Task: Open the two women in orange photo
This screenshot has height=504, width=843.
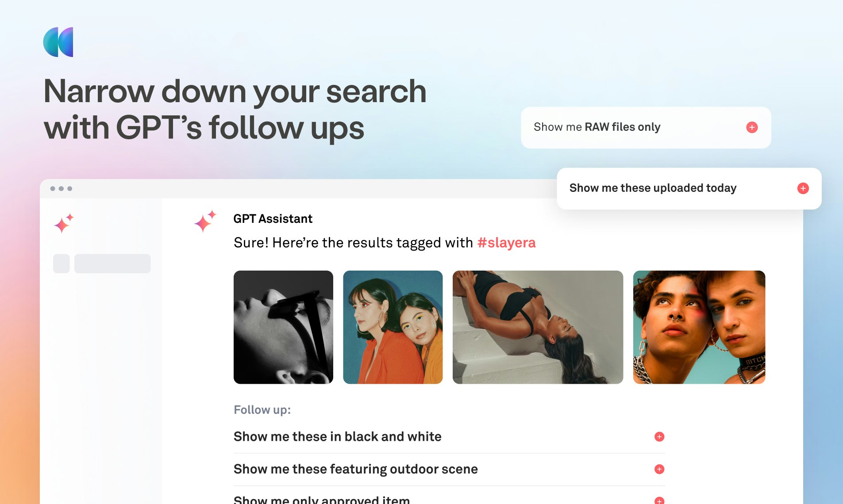Action: [x=393, y=327]
